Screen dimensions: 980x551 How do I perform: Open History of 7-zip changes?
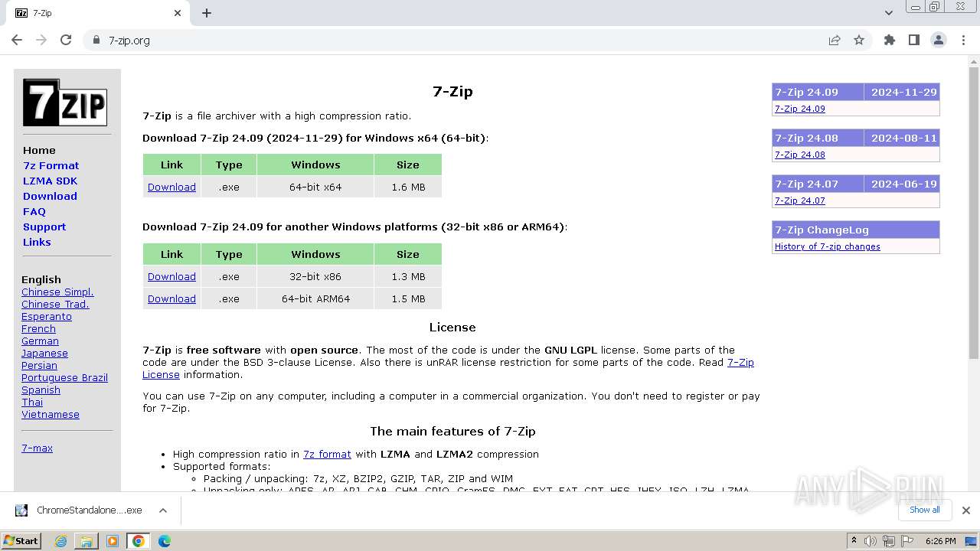pyautogui.click(x=827, y=246)
